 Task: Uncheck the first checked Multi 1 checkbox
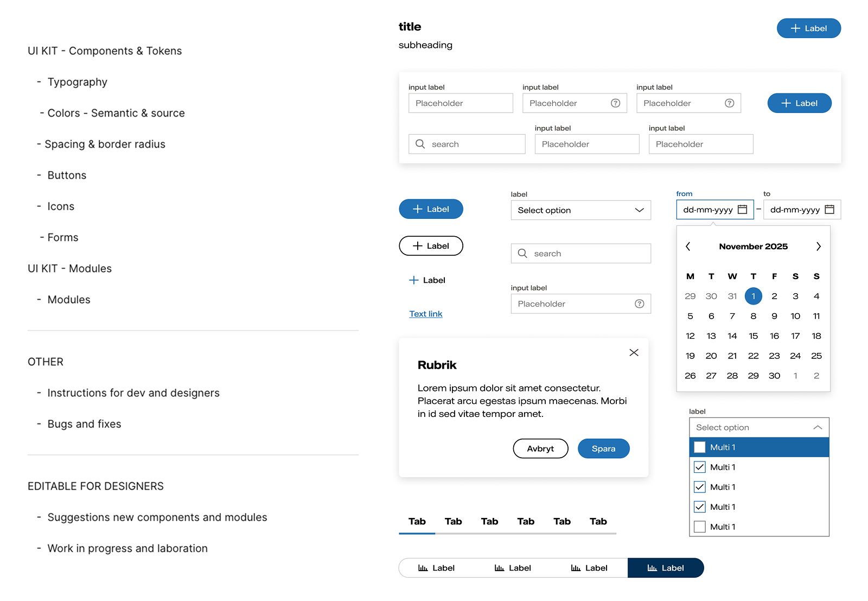[x=700, y=467]
